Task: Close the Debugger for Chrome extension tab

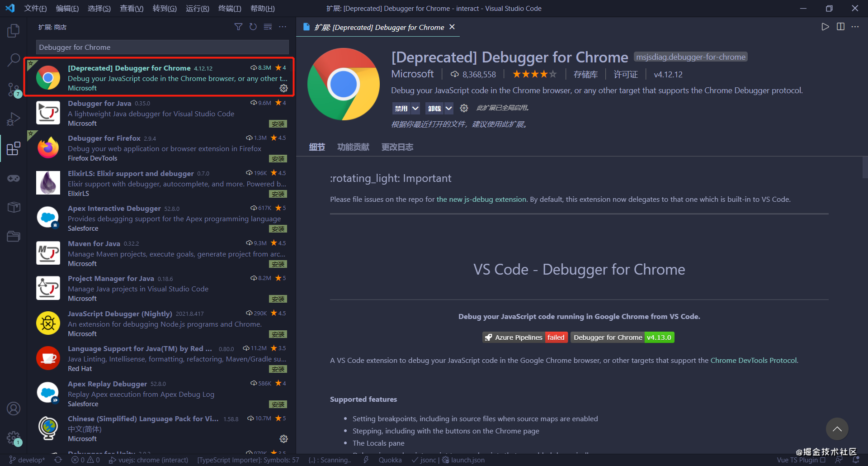Action: coord(452,27)
